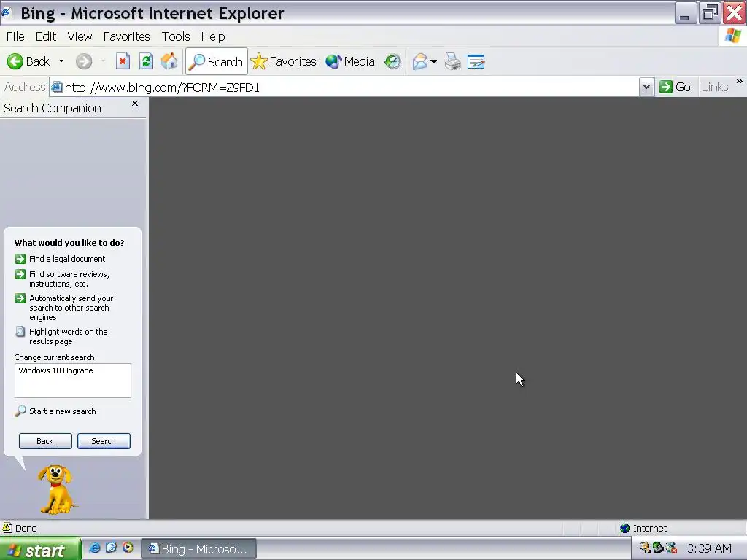
Task: Click the page icon in the address bar
Action: pyautogui.click(x=57, y=87)
